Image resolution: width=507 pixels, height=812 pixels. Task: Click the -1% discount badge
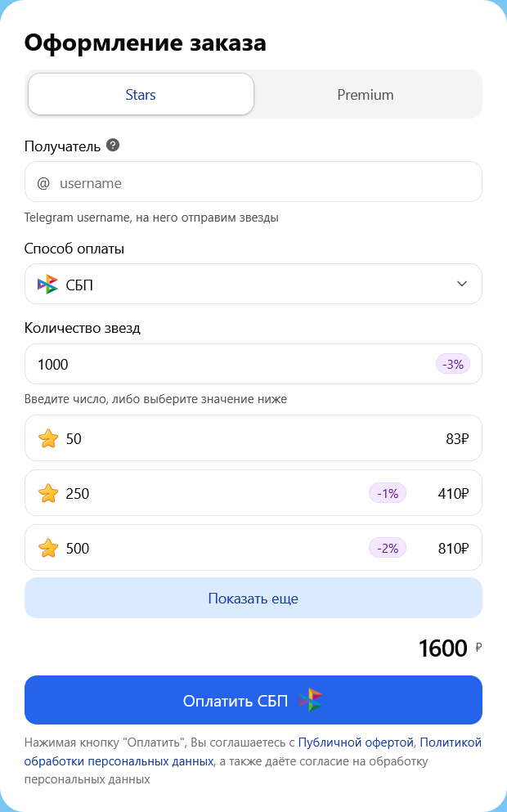click(388, 494)
